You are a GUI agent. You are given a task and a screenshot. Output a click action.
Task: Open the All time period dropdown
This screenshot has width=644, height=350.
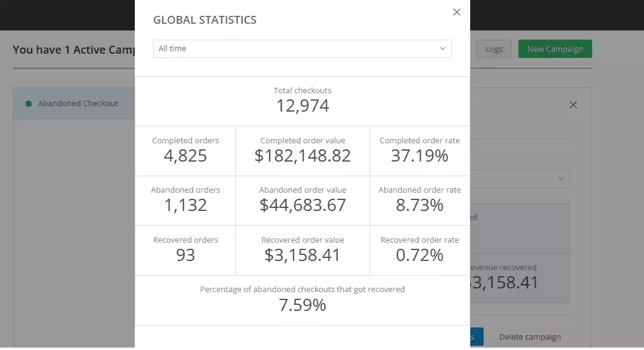tap(302, 49)
